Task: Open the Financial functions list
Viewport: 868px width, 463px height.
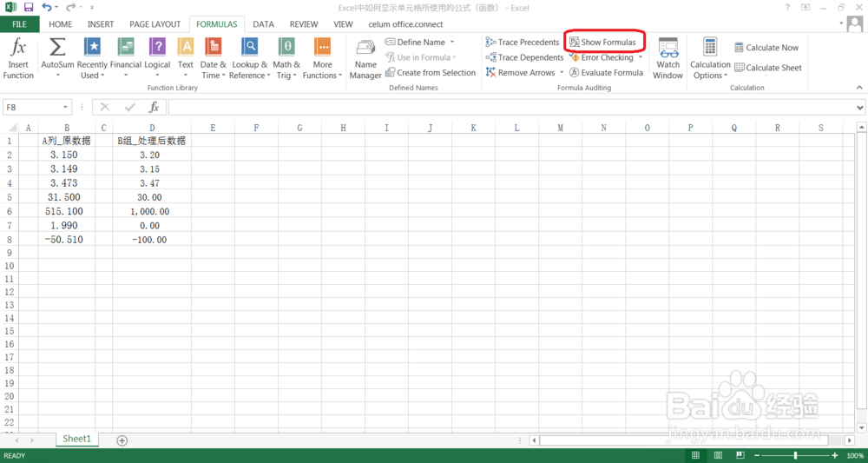Action: pyautogui.click(x=126, y=59)
